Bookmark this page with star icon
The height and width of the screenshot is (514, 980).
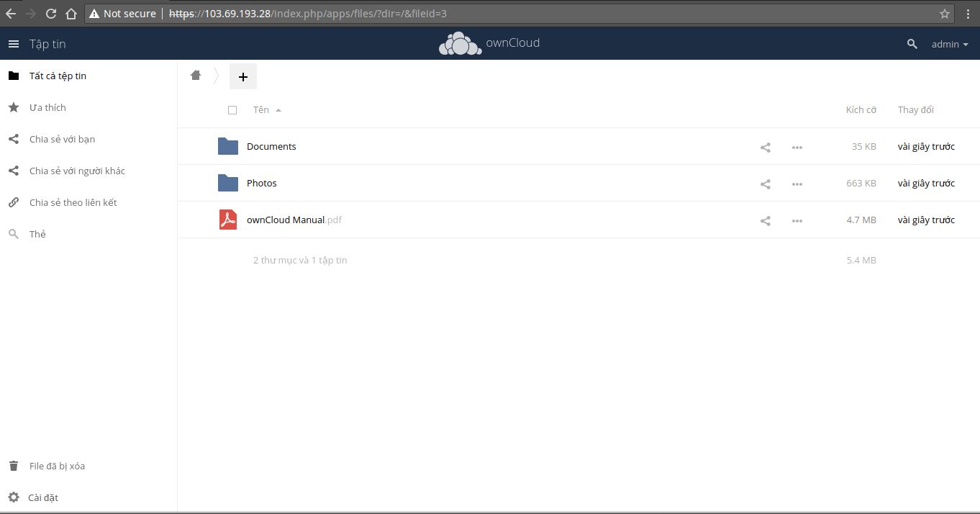pos(945,13)
